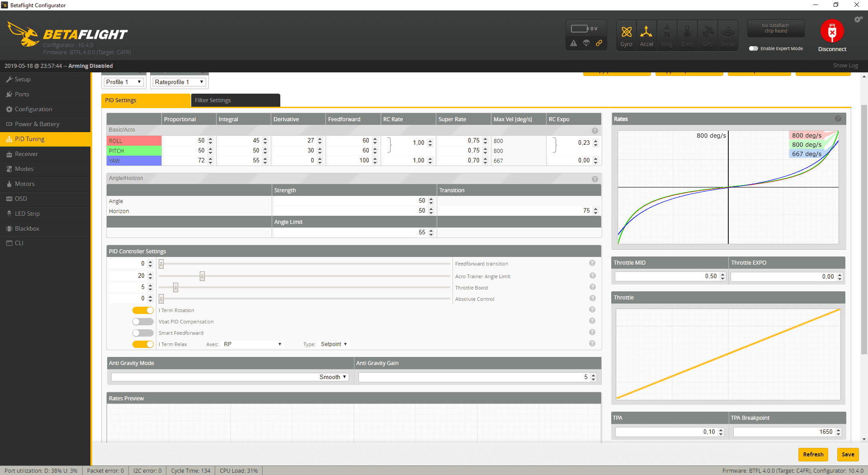Show help for Vbat PID Compensation
The width and height of the screenshot is (868, 475).
click(x=592, y=321)
